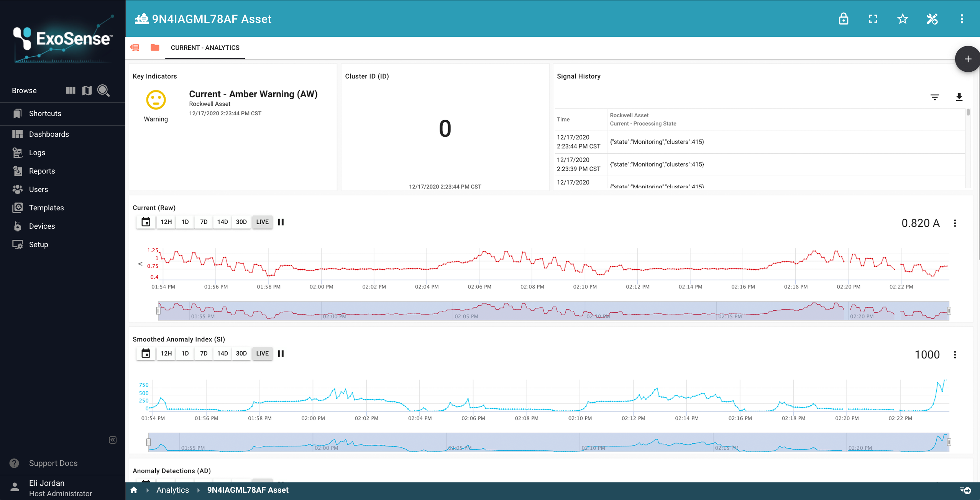
Task: Favorite this asset with star icon
Action: [903, 19]
